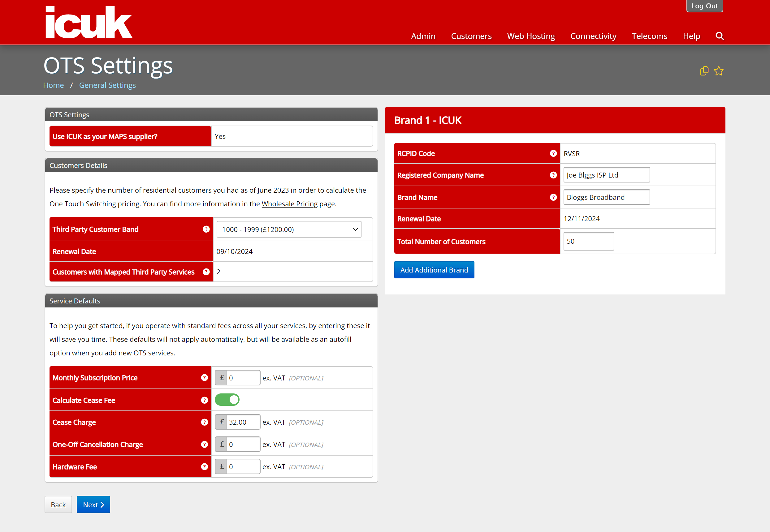Image resolution: width=770 pixels, height=532 pixels.
Task: Click the Log Out button
Action: 704,6
